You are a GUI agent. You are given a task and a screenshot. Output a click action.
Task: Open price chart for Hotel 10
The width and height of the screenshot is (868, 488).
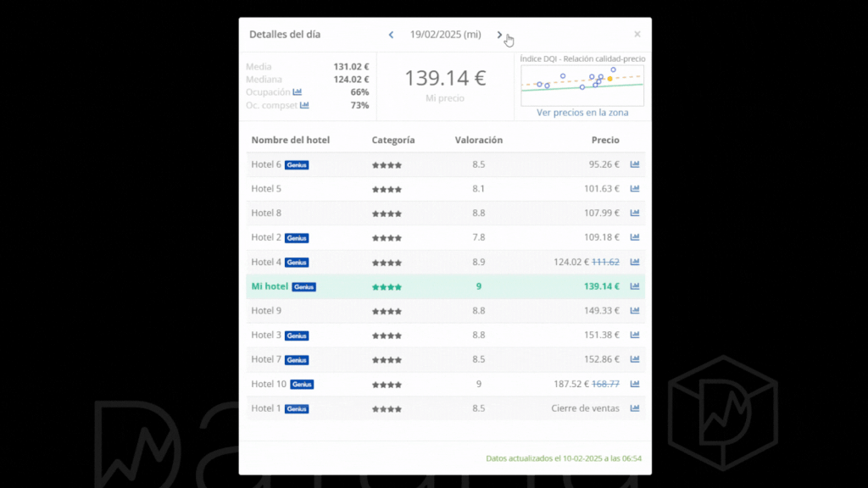tap(635, 384)
